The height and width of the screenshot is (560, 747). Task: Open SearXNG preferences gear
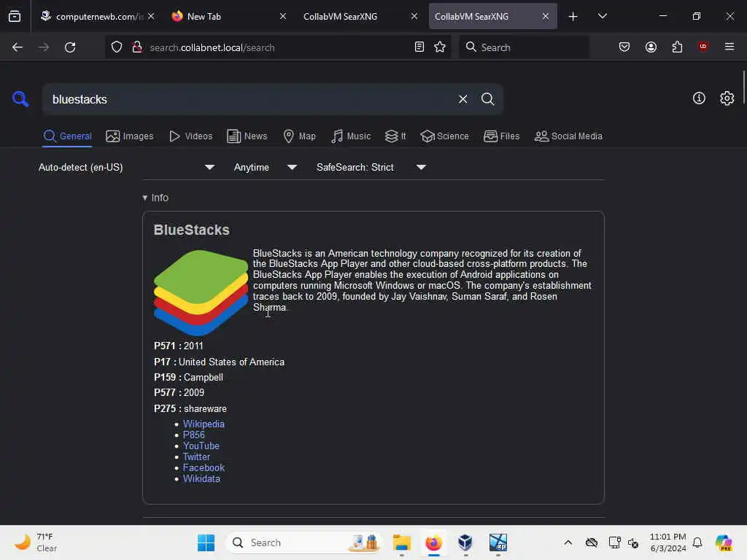coord(727,98)
